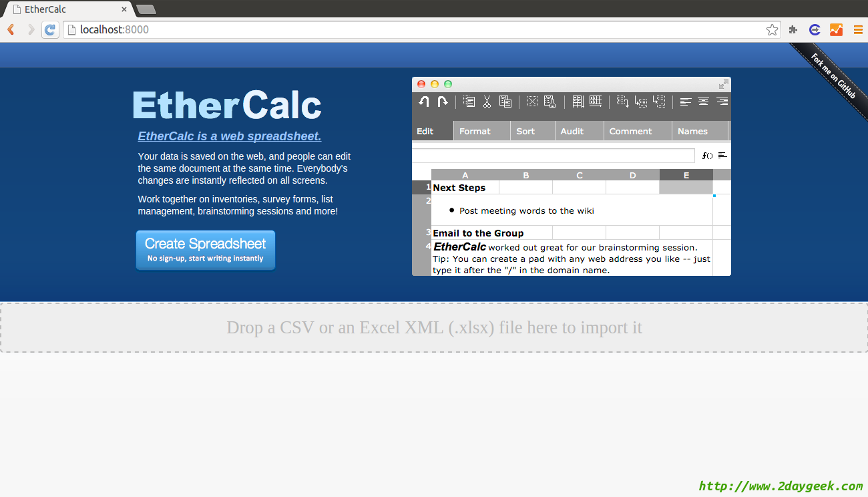Screen dimensions: 868x497
Task: Click the spreadsheet formula input bar
Action: [554, 156]
